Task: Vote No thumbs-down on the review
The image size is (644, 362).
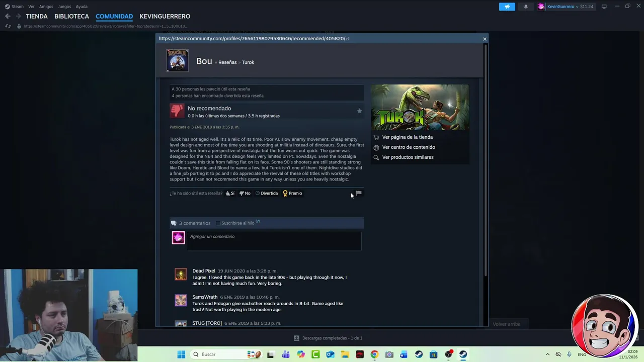Action: coord(245,194)
